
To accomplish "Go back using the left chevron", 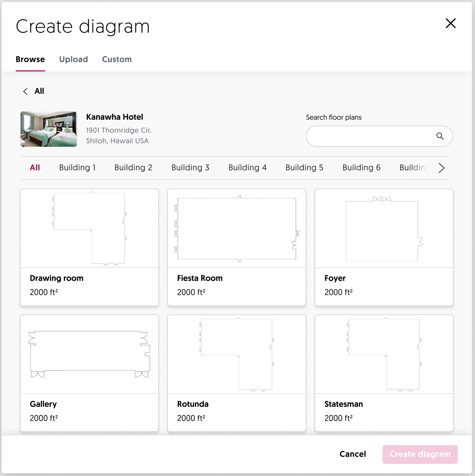I will [x=25, y=91].
